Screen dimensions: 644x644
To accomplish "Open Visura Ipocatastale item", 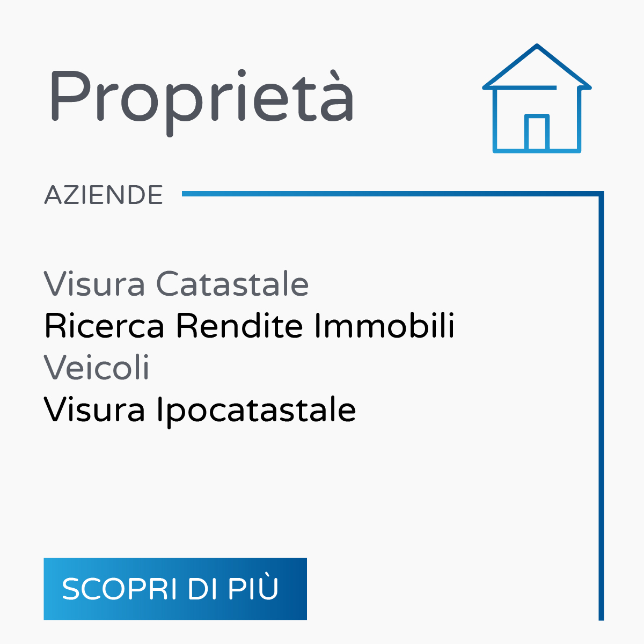I will click(200, 410).
